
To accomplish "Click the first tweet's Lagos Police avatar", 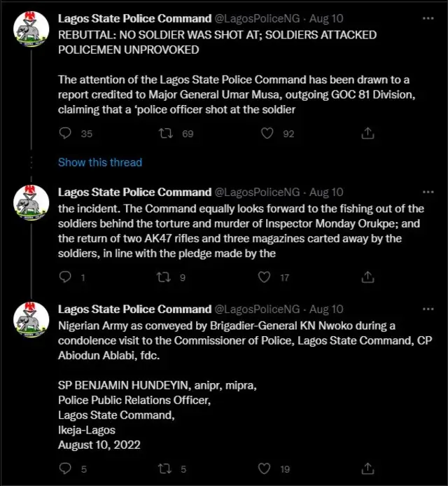I will click(x=31, y=33).
